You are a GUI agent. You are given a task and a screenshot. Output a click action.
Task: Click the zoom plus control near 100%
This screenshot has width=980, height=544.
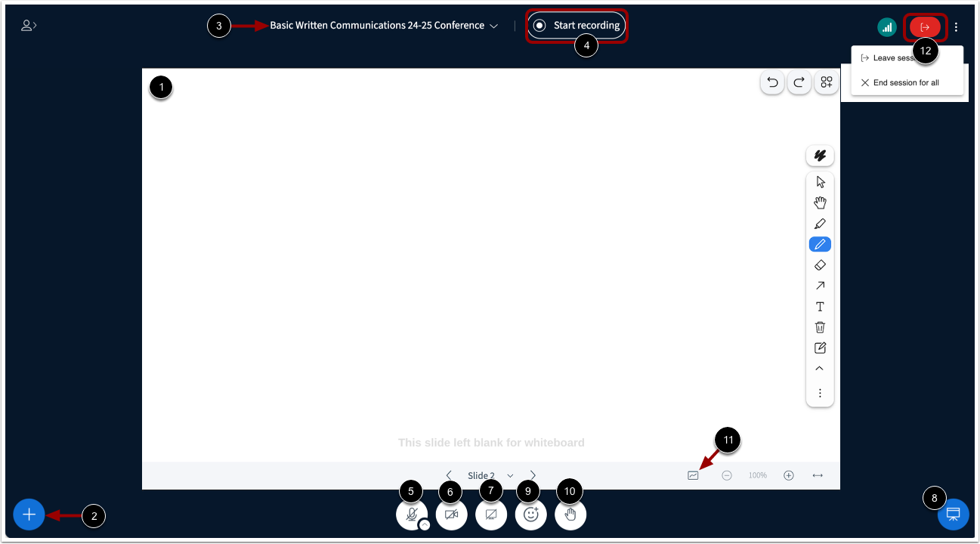[x=788, y=475]
